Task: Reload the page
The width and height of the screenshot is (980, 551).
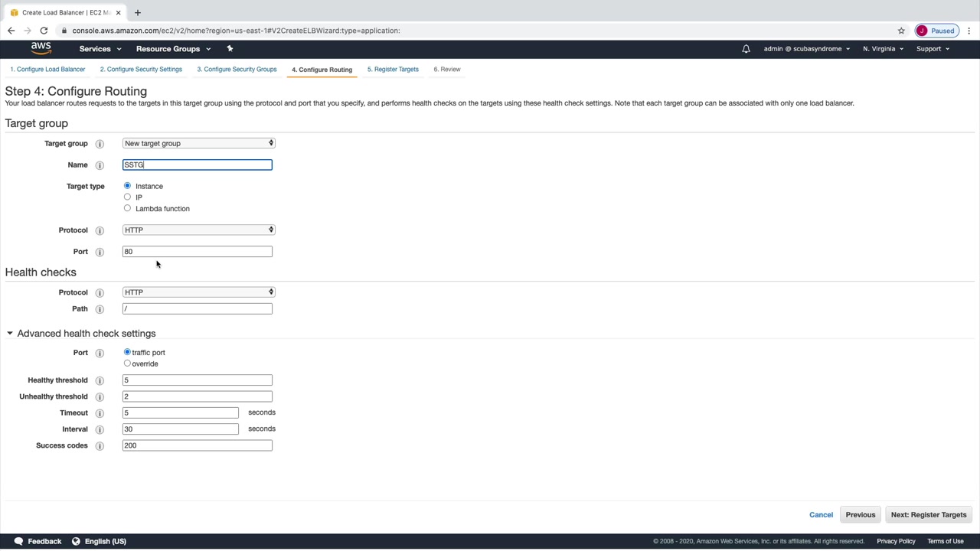Action: click(44, 31)
